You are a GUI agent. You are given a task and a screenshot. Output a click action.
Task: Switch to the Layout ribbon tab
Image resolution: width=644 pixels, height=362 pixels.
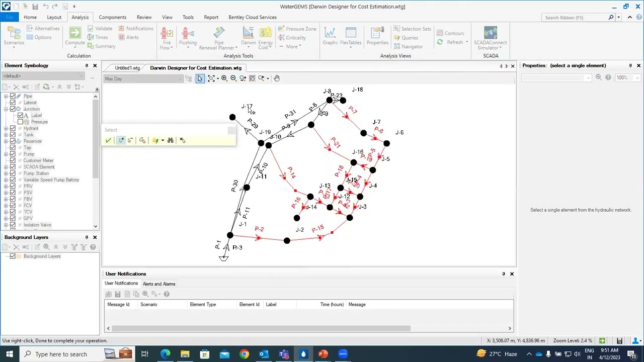coord(54,17)
